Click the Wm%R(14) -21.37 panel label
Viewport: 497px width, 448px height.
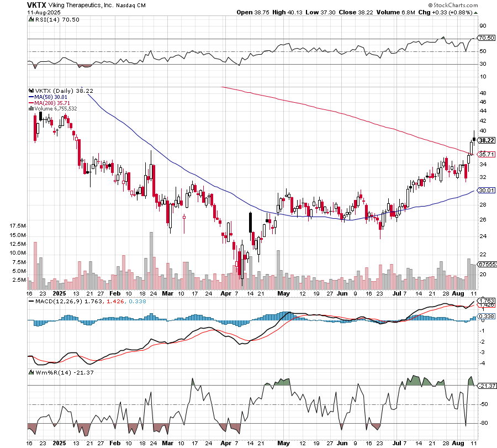point(65,372)
